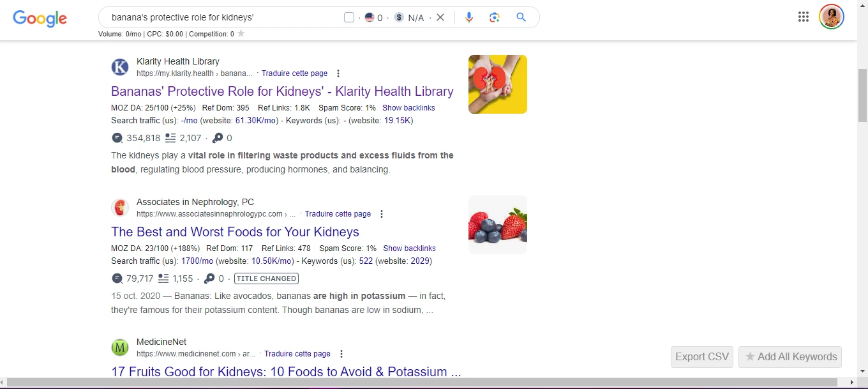868x389 pixels.
Task: Open the kidney thumbnail image
Action: pos(498,84)
